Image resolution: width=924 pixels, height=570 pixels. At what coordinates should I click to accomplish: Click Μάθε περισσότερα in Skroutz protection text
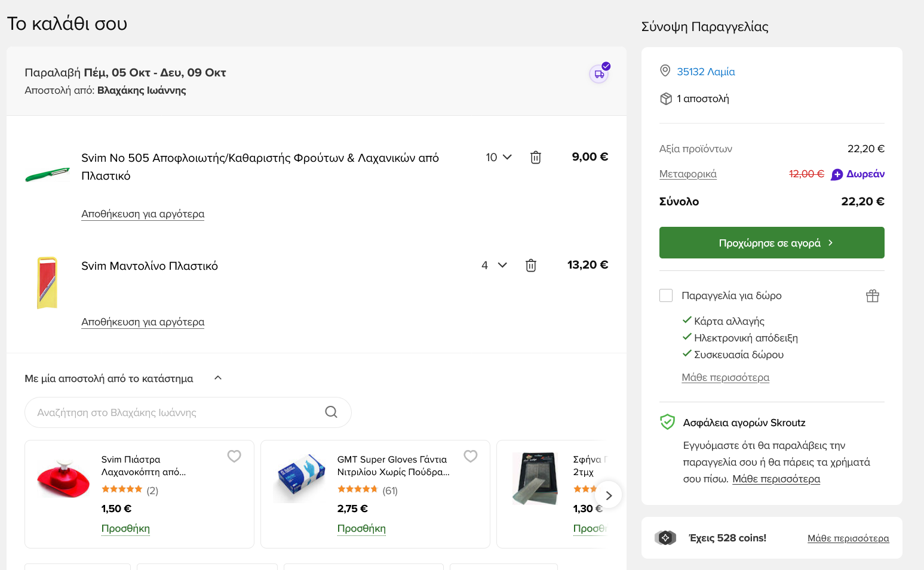point(776,479)
